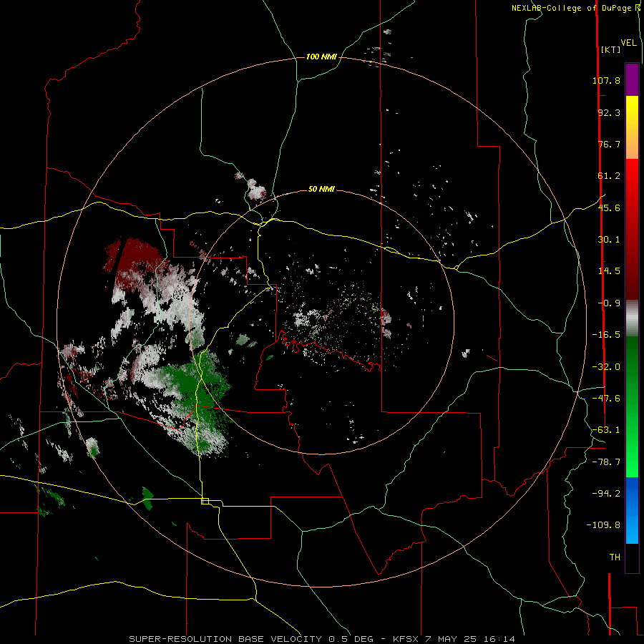This screenshot has height=644, width=644.
Task: Select the 107.8 legend value
Action: pos(606,80)
